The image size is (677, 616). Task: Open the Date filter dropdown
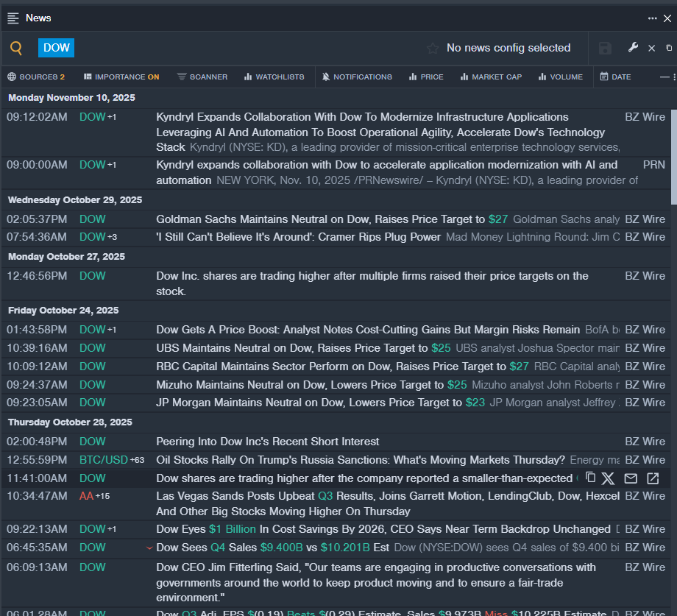(x=615, y=77)
